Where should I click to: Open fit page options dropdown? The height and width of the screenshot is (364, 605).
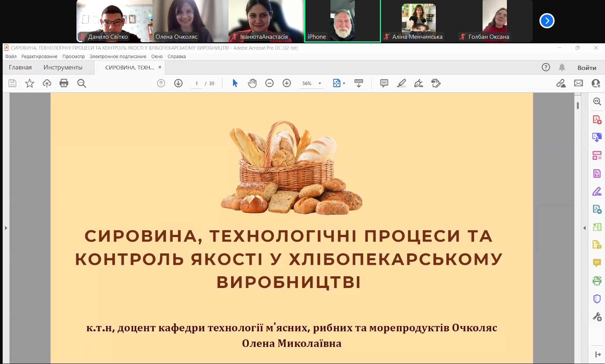339,83
